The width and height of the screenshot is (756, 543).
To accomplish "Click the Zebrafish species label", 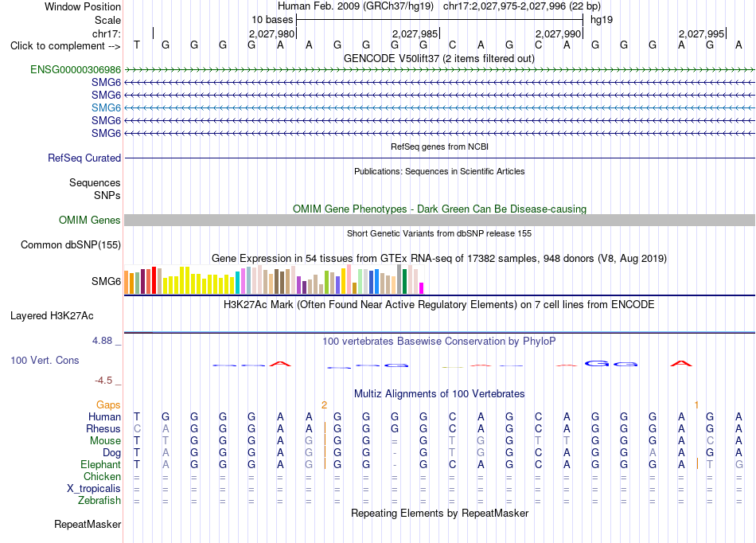I will 99,501.
